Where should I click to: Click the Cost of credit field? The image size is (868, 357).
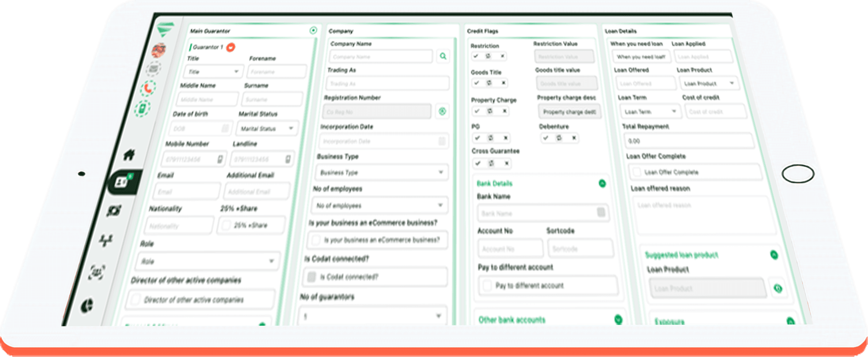715,112
